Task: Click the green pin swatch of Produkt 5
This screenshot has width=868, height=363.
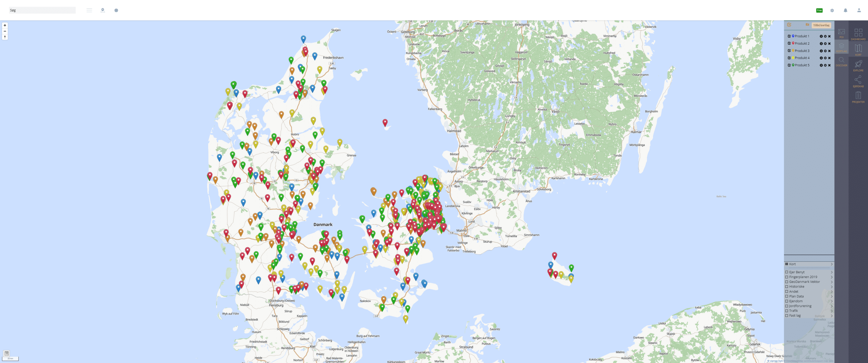Action: pyautogui.click(x=793, y=65)
